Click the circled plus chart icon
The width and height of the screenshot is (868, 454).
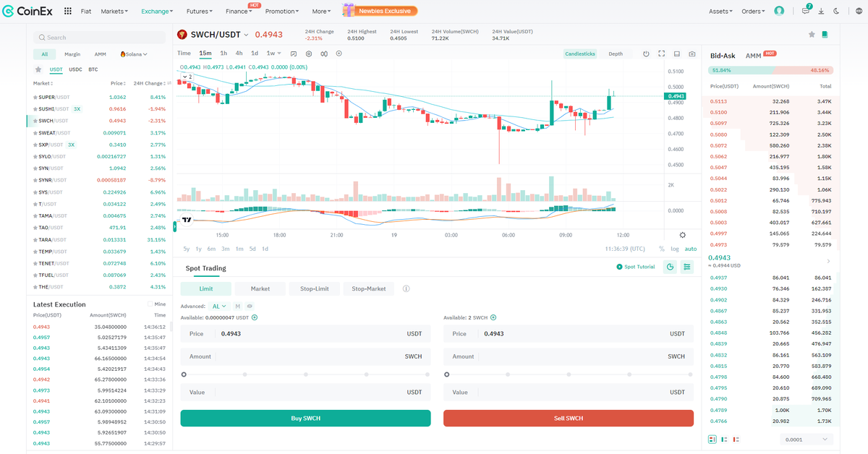tap(339, 53)
